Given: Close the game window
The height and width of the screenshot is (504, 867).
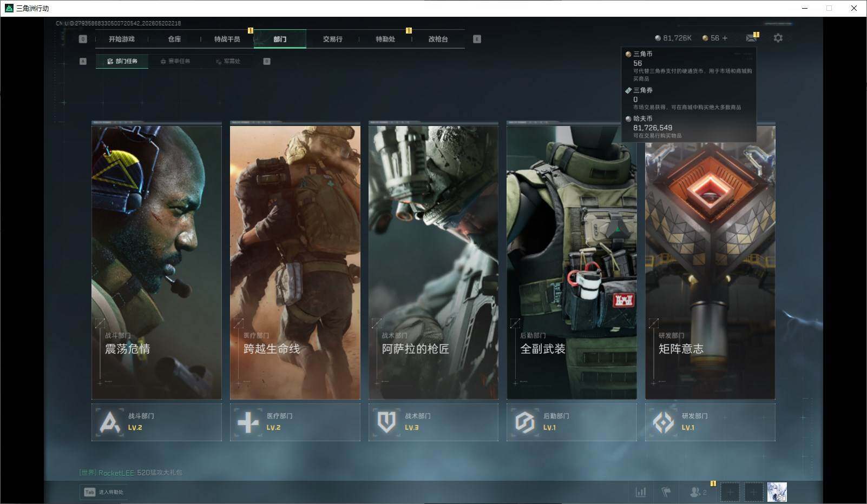Looking at the screenshot, I should [854, 8].
